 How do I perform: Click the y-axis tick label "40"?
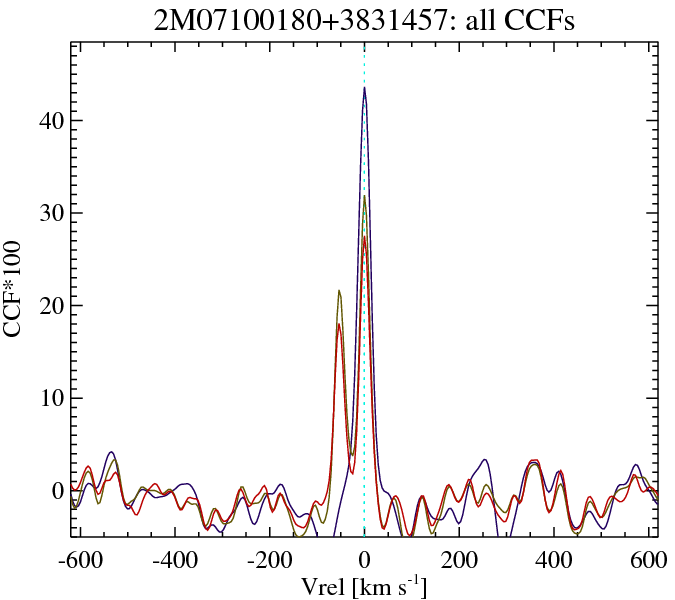point(50,121)
